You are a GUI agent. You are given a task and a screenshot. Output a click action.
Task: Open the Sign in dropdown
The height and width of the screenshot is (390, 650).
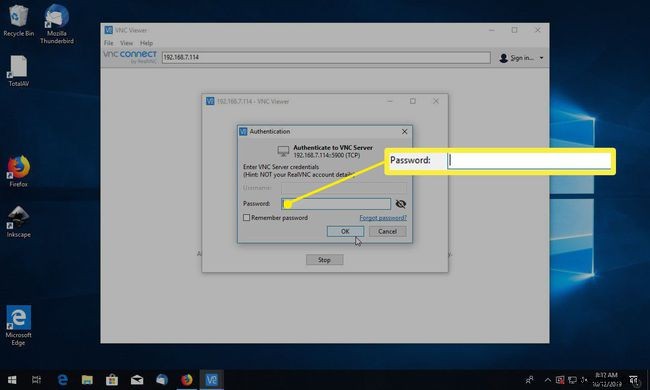click(521, 58)
